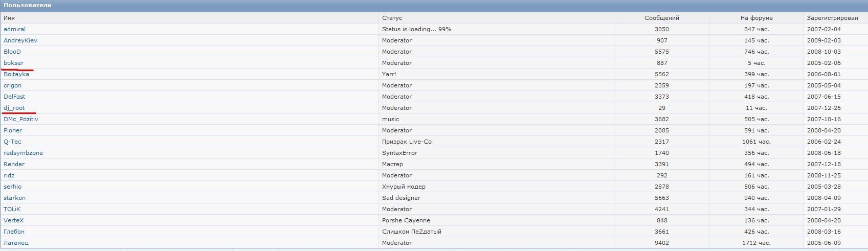Open DMc_Pozitiv's profile
The height and width of the screenshot is (251, 868).
(x=21, y=119)
